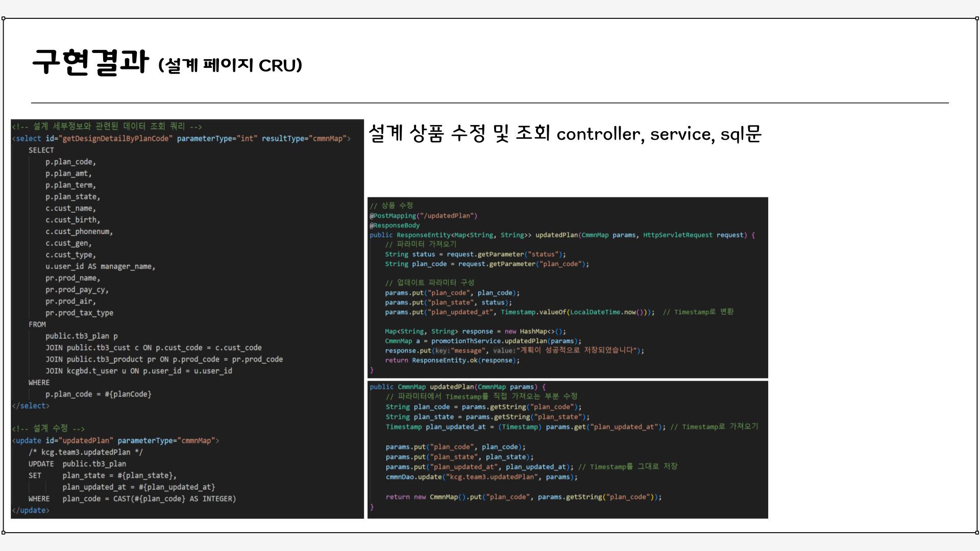This screenshot has height=551, width=980.
Task: Click the 'JOIN public.tb3_product pr' line
Action: (x=164, y=359)
